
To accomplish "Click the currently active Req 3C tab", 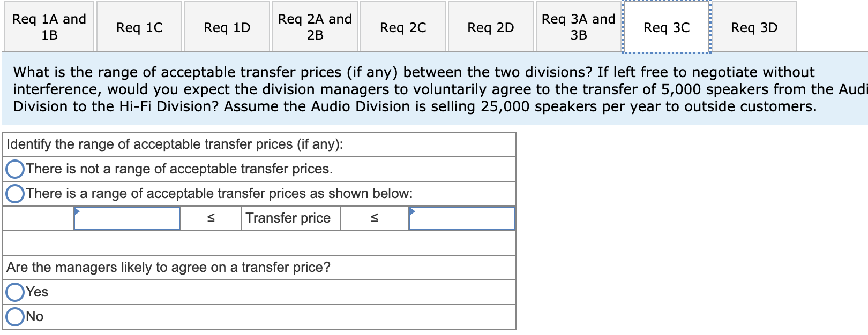I will pyautogui.click(x=665, y=26).
